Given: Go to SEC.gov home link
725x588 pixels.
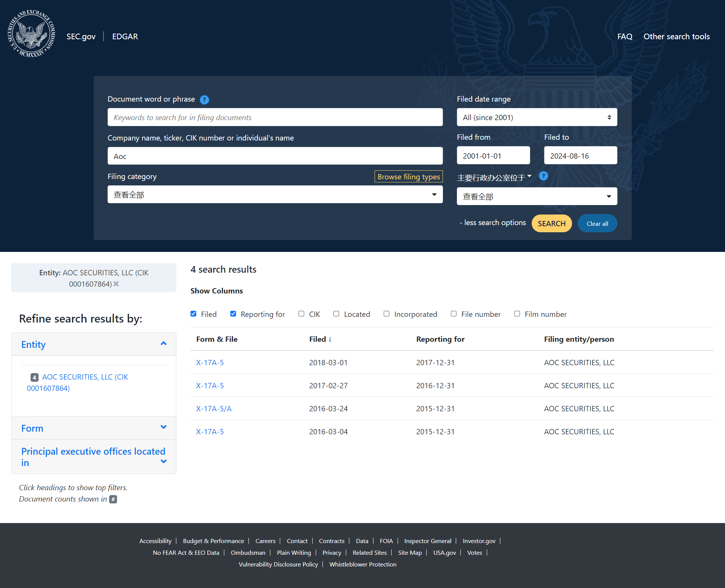Looking at the screenshot, I should pyautogui.click(x=81, y=37).
